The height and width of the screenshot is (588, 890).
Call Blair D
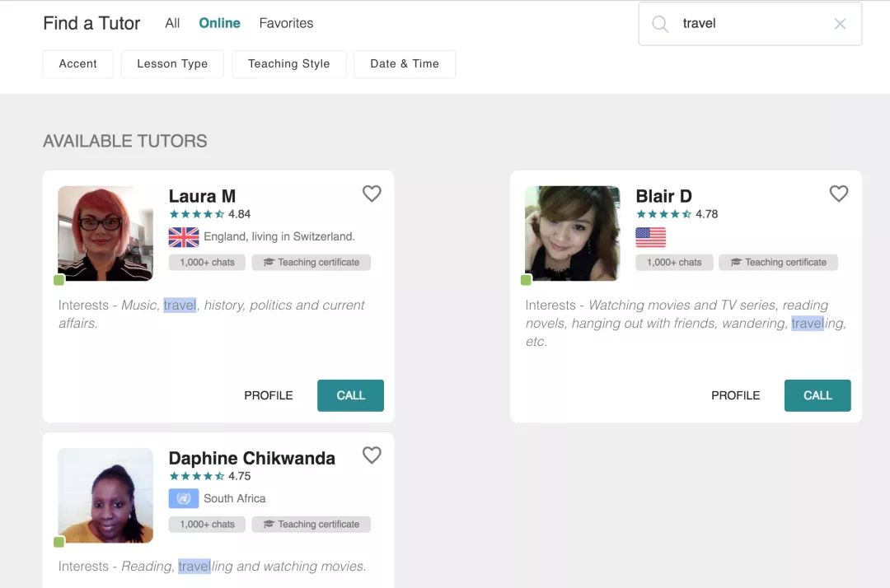(817, 396)
